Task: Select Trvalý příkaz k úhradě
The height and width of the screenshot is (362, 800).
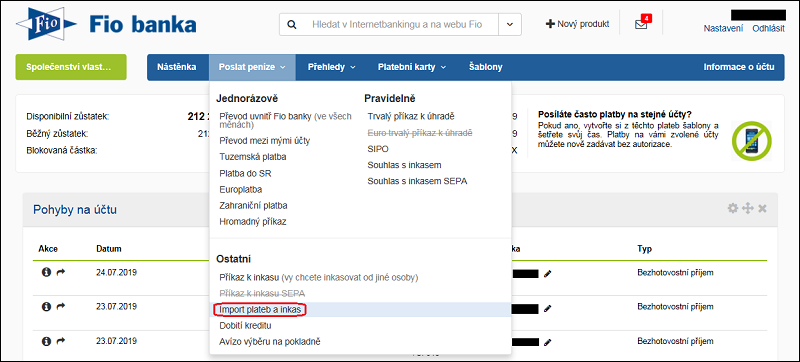Action: 411,116
